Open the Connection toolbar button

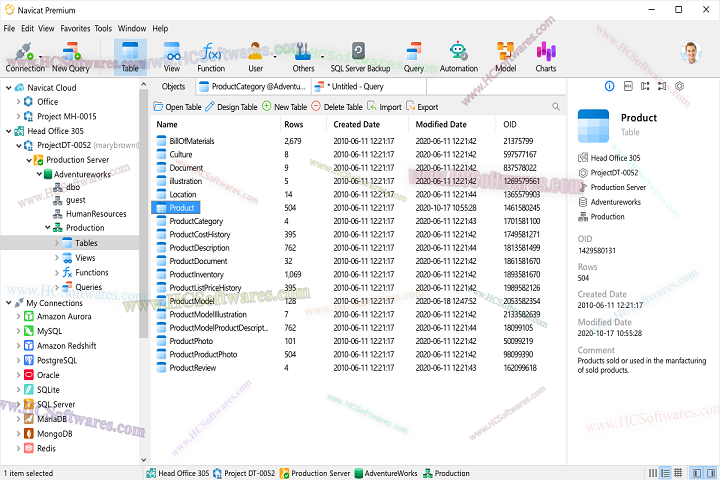pos(25,57)
